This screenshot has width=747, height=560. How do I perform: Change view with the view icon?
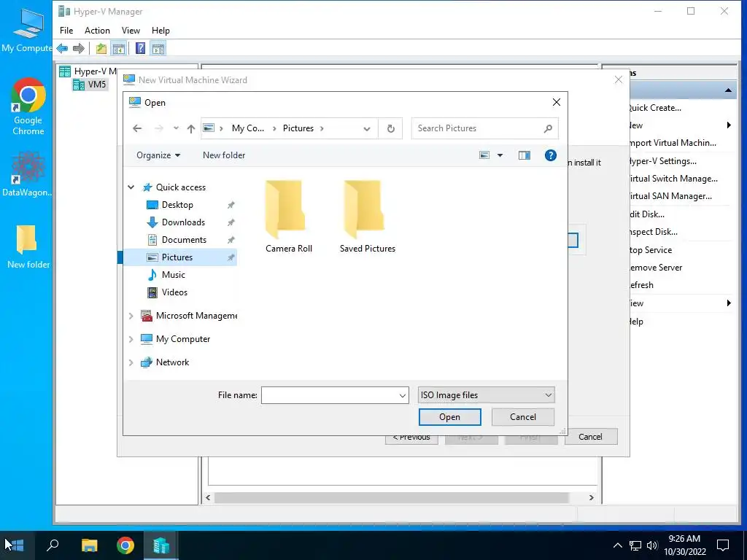point(484,155)
